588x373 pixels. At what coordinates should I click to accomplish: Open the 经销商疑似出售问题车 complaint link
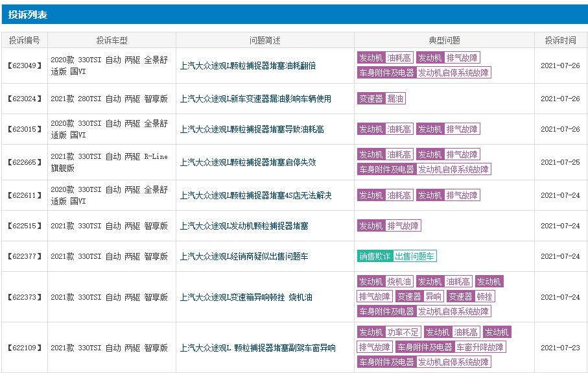[x=244, y=256]
